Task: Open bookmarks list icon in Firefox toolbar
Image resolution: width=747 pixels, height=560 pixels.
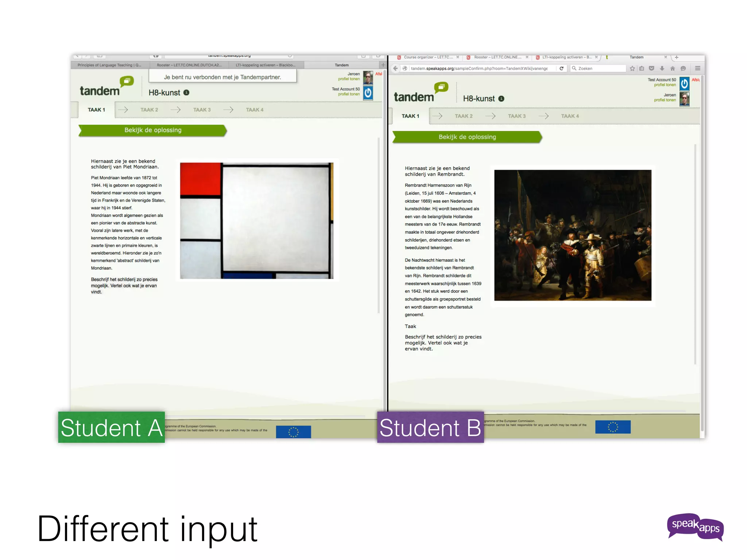Action: click(642, 69)
